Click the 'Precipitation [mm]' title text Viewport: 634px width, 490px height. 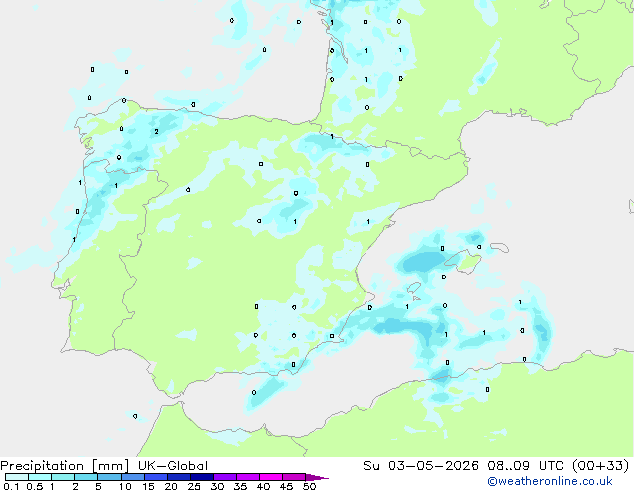(65, 466)
